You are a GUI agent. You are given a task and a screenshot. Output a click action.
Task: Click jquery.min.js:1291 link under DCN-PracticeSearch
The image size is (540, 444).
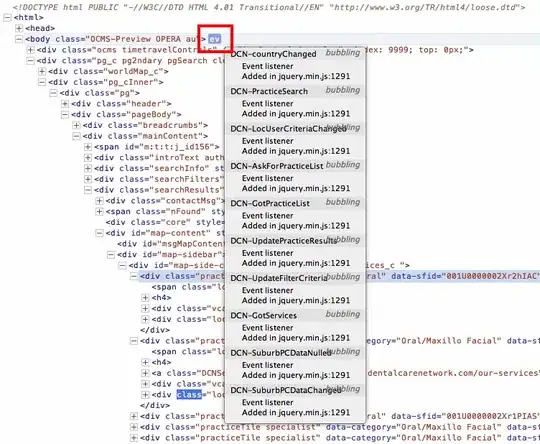[314, 114]
